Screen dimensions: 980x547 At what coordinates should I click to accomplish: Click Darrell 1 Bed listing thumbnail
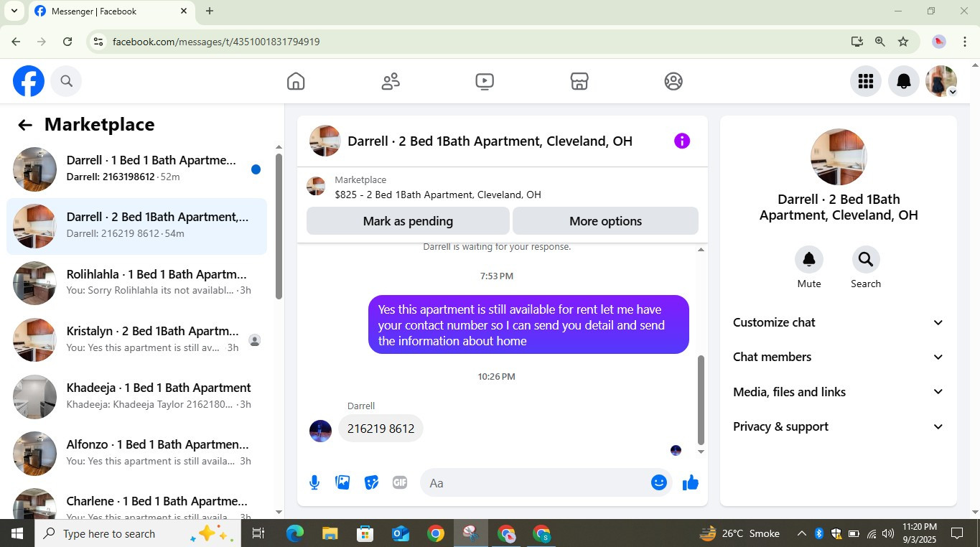[x=34, y=169]
